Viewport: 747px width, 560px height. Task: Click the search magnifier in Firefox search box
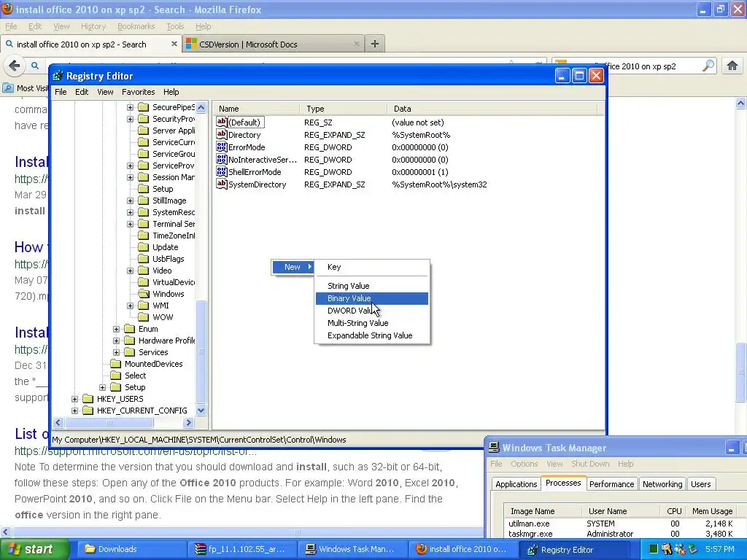coord(708,66)
